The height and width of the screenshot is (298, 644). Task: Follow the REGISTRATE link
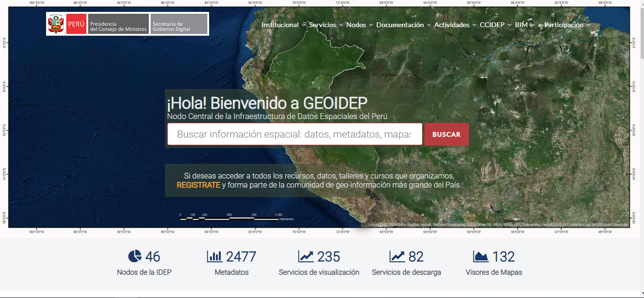[198, 185]
